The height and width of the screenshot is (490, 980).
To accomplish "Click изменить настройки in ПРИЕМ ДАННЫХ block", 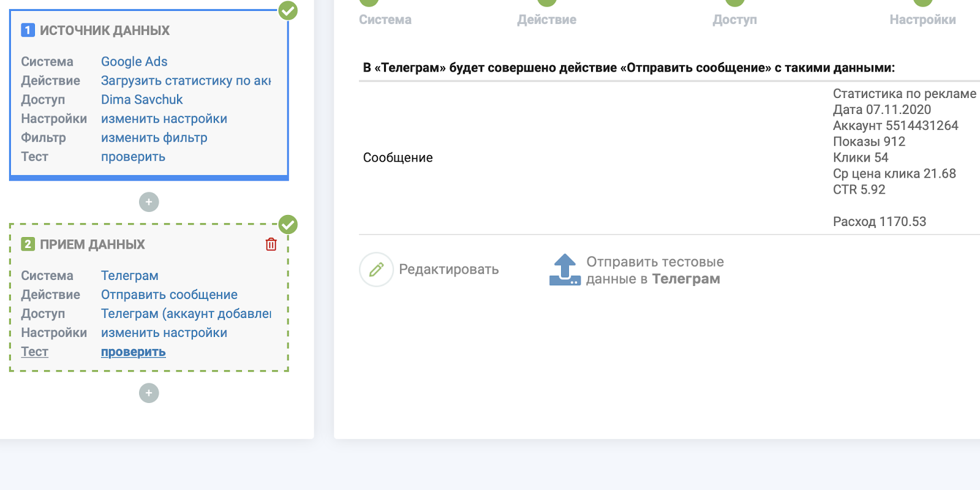I will click(164, 333).
